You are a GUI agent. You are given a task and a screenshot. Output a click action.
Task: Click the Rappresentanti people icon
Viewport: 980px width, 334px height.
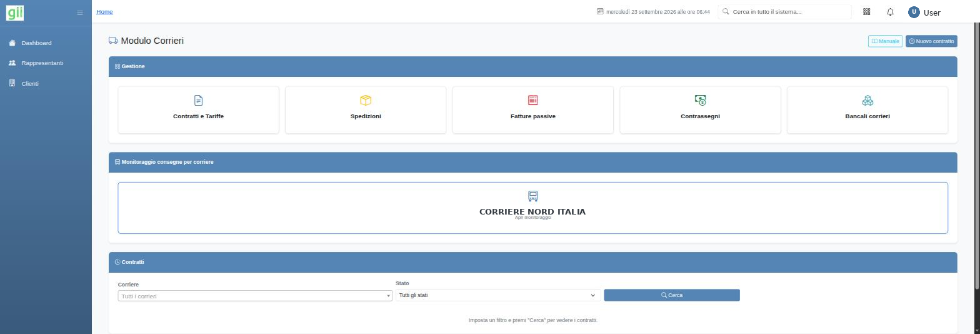[x=12, y=63]
